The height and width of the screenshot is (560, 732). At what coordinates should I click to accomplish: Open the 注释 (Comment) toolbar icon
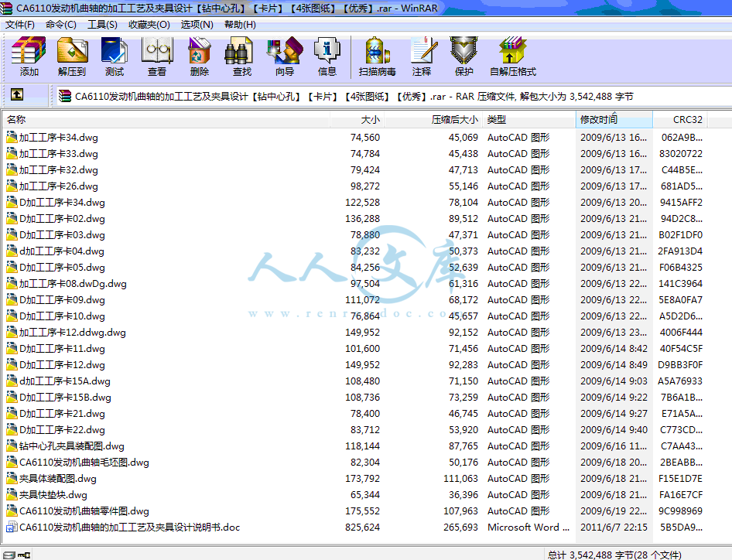click(422, 56)
